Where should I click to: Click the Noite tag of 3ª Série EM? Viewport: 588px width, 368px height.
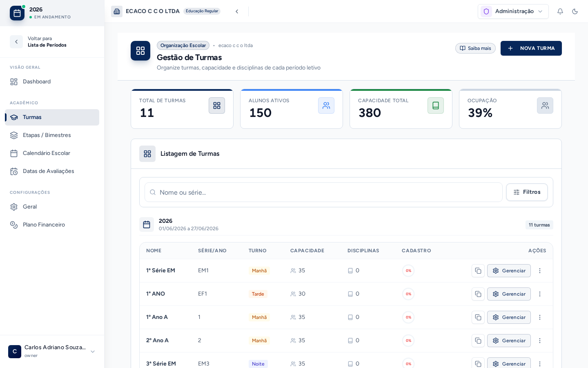[x=258, y=364]
